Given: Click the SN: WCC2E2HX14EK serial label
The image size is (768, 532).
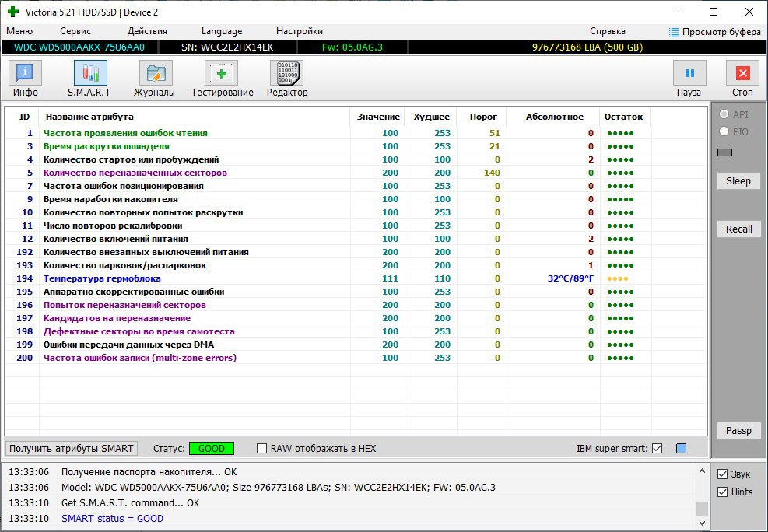Looking at the screenshot, I should click(x=227, y=47).
